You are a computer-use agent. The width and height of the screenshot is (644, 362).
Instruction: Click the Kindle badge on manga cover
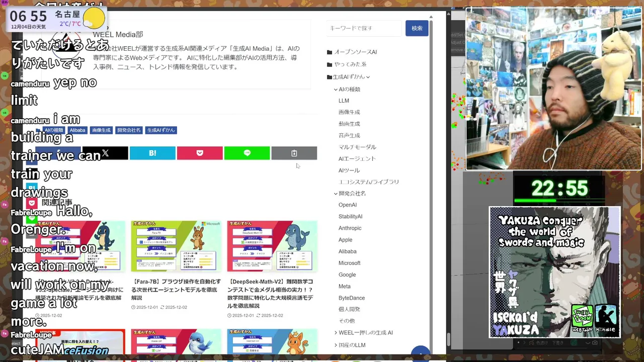coord(606,319)
